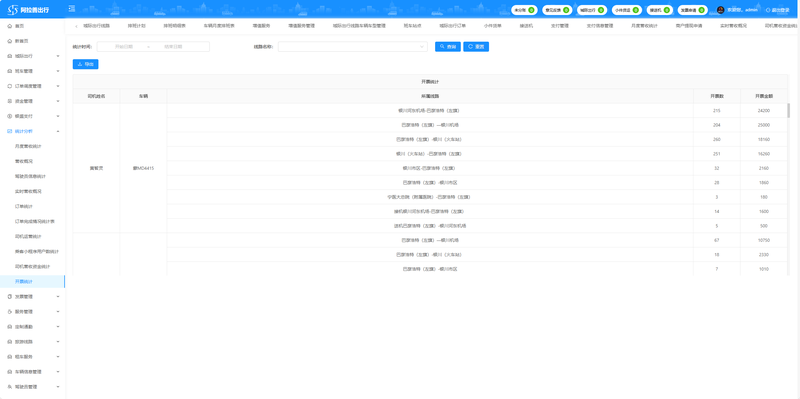
Task: Expand the 资金管理 sidebar menu
Action: [x=58, y=101]
